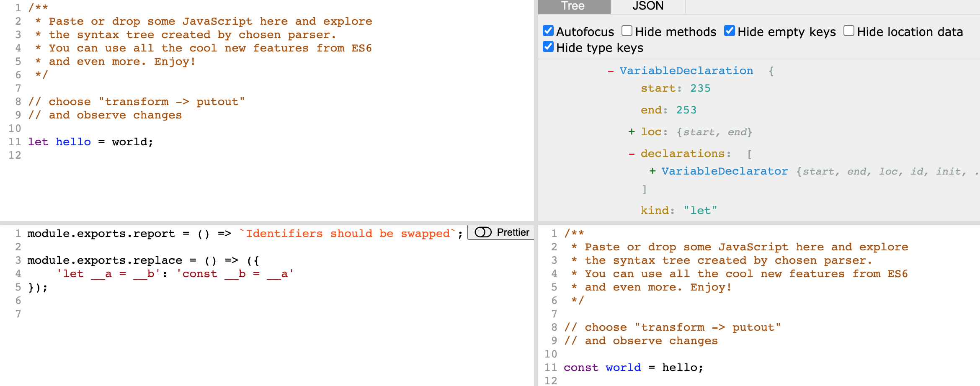
Task: Check Hide location data
Action: point(849,31)
